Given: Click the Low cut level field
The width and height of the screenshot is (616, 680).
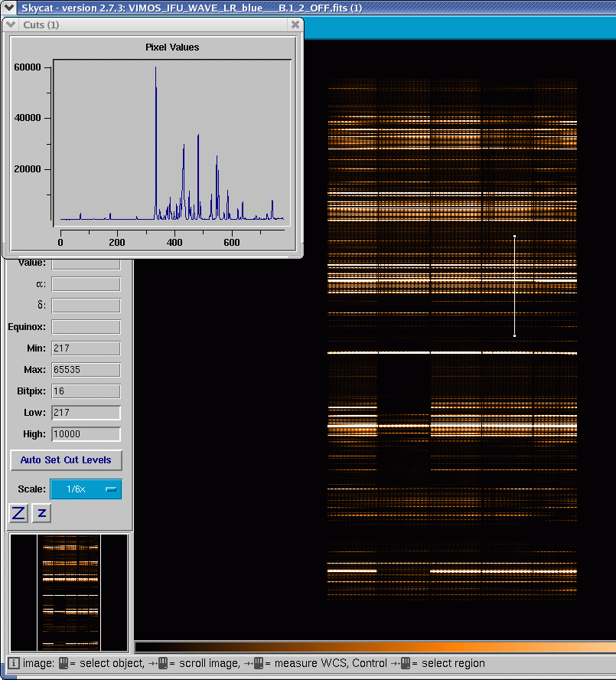Looking at the screenshot, I should [x=86, y=413].
